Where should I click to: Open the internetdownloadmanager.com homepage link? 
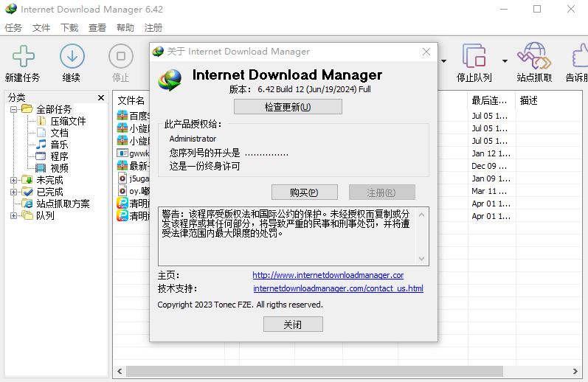tap(328, 275)
